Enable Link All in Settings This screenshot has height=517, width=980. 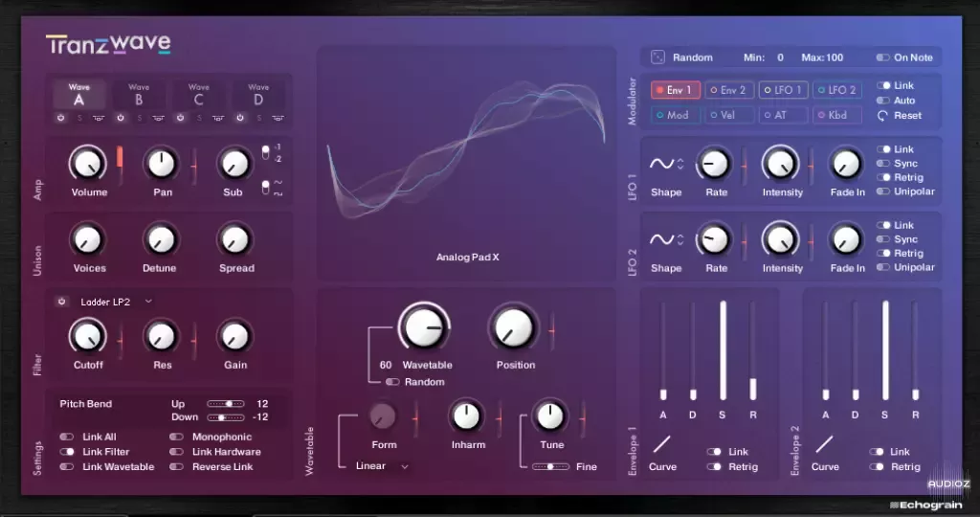point(66,437)
